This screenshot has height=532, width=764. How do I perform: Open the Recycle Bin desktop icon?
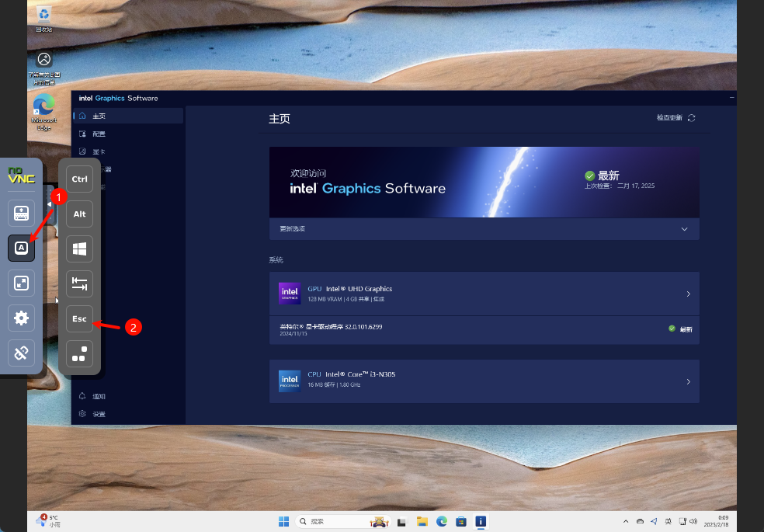[43, 19]
